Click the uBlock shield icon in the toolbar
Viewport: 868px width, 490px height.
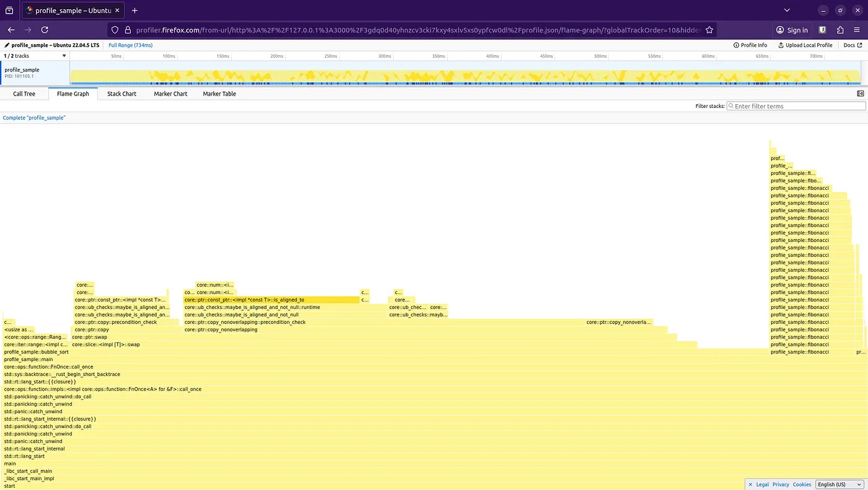click(x=823, y=30)
